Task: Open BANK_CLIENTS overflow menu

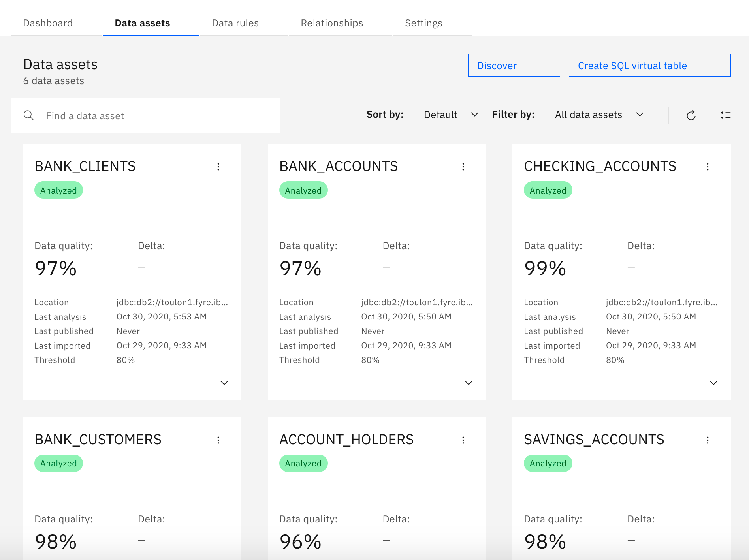Action: (218, 167)
